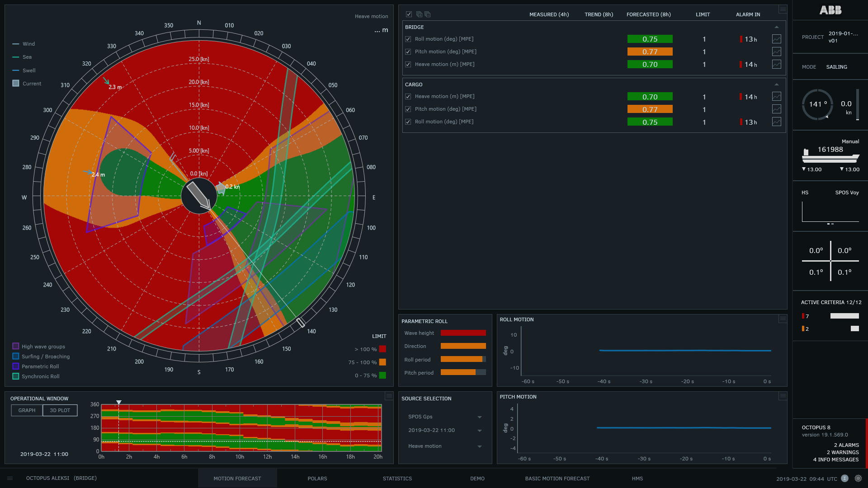Open the trend graph for Roll motion in BRIDGE
Viewport: 868px width, 488px height.
(776, 39)
